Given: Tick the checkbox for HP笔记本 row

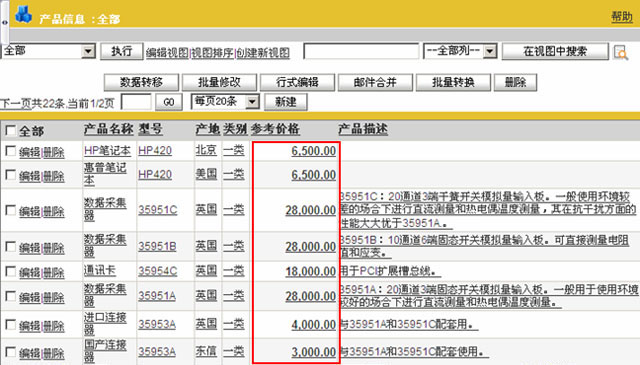Looking at the screenshot, I should 11,151.
